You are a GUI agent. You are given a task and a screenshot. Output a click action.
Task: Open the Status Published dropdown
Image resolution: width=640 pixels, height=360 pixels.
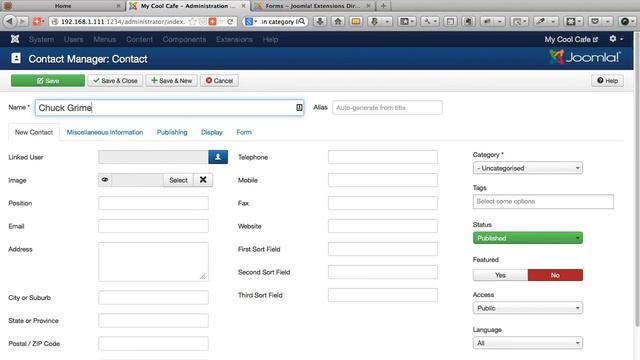pos(528,238)
